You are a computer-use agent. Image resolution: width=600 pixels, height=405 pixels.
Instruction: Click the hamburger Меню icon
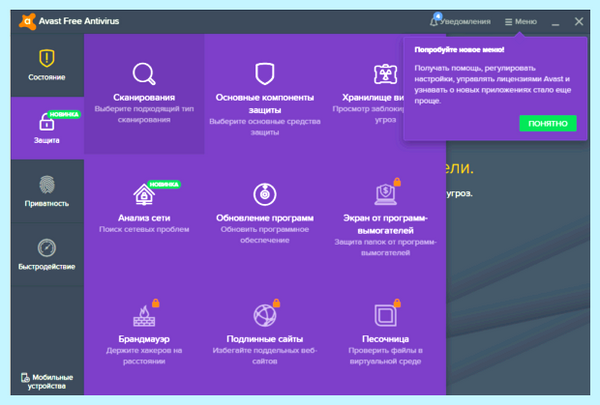click(508, 22)
